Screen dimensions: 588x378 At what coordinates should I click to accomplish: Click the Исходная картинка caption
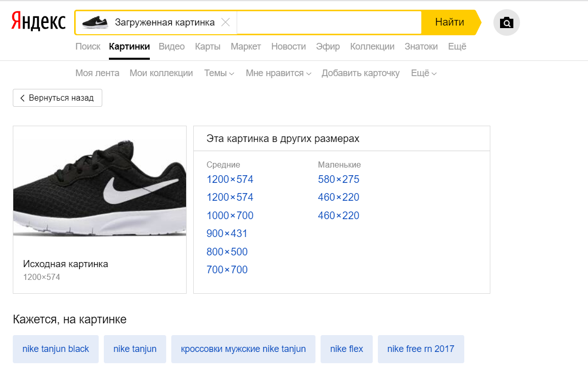pyautogui.click(x=65, y=264)
